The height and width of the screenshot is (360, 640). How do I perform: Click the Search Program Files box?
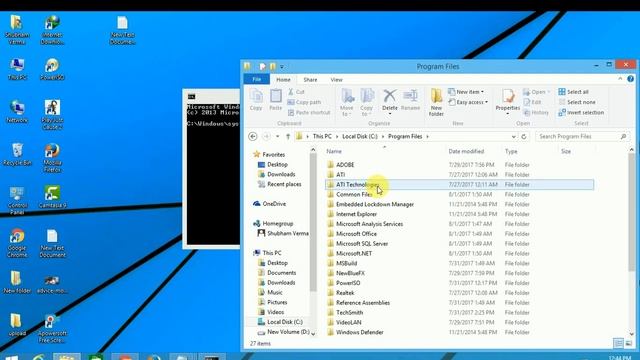582,136
